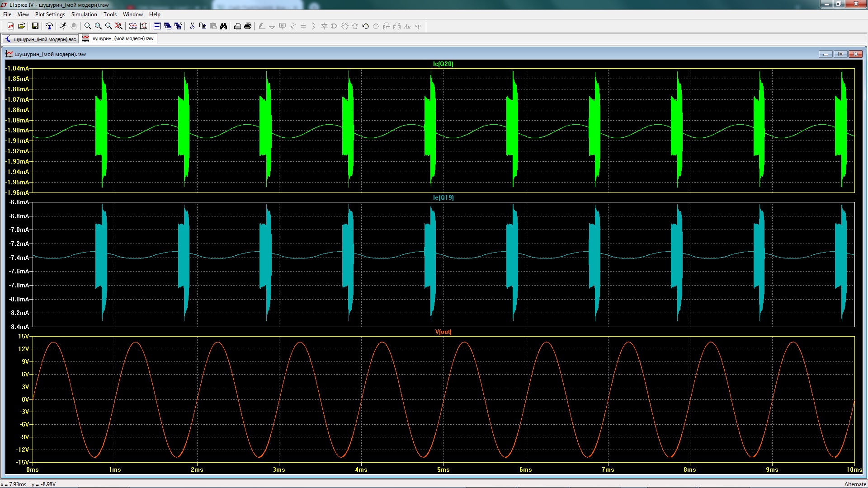Click the 5ms time axis label

coord(443,470)
